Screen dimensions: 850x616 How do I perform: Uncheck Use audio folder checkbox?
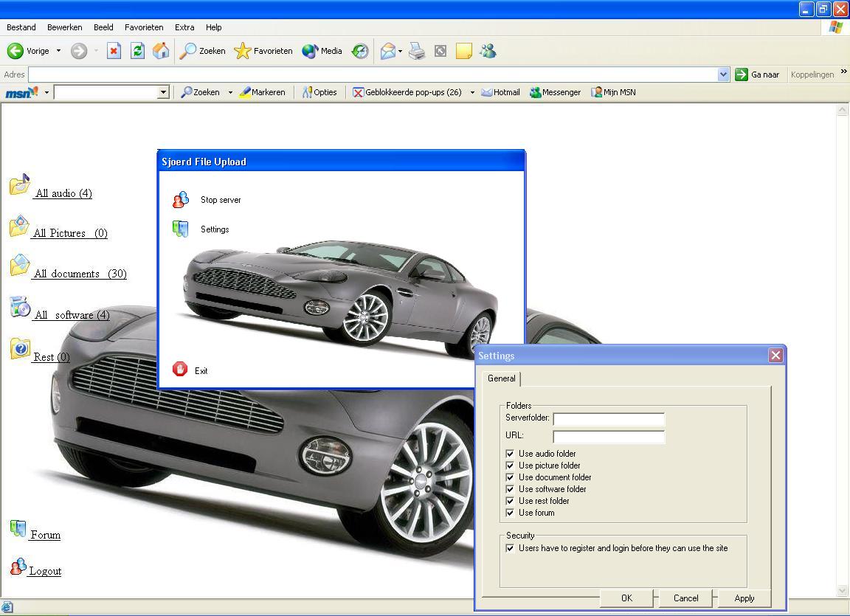tap(510, 454)
